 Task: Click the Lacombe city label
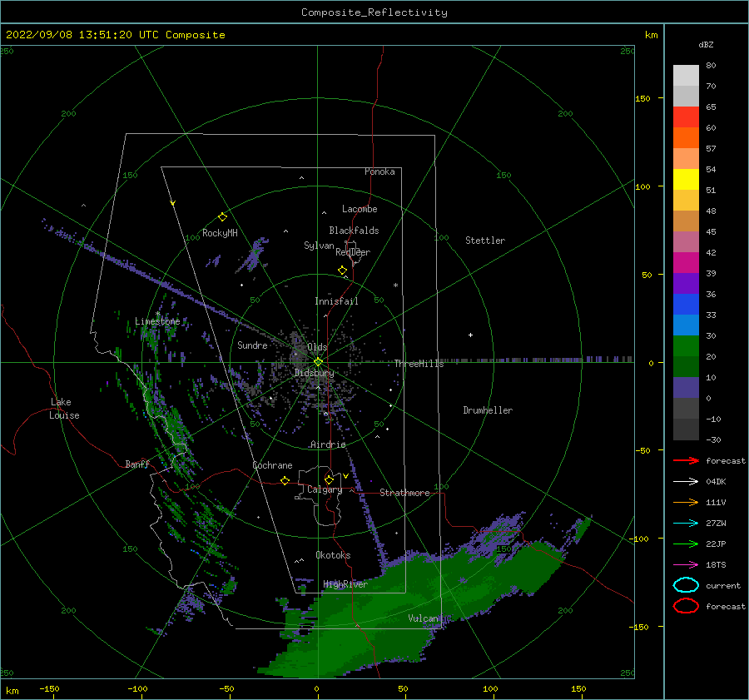coord(360,209)
